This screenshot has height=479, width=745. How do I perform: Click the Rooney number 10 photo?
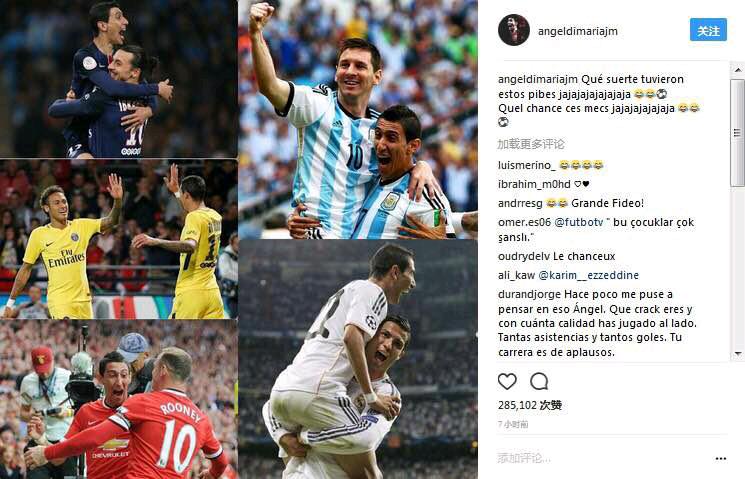119,399
